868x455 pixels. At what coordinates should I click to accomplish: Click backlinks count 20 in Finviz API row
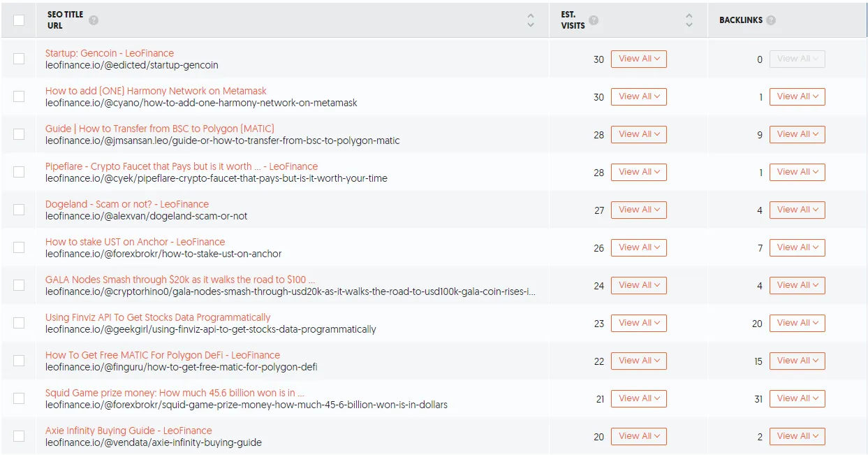point(757,323)
